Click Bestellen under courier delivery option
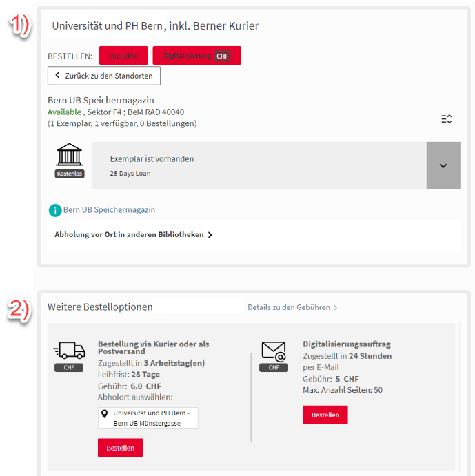Image resolution: width=475 pixels, height=476 pixels. tap(121, 448)
